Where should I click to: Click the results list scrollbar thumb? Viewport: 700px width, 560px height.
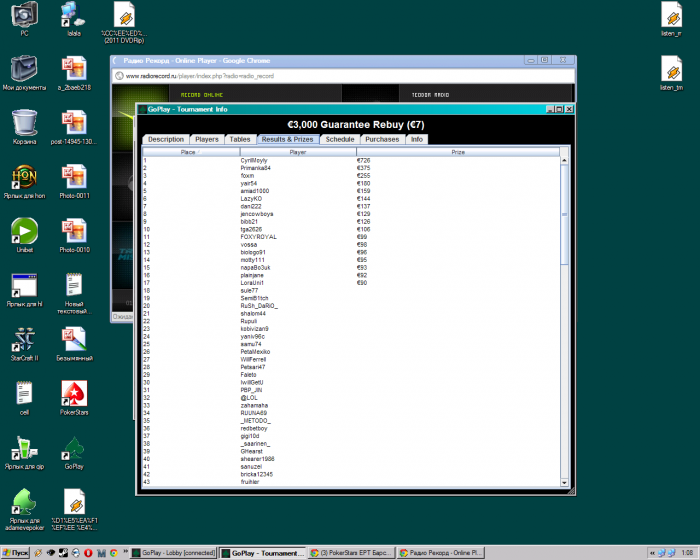click(x=564, y=214)
